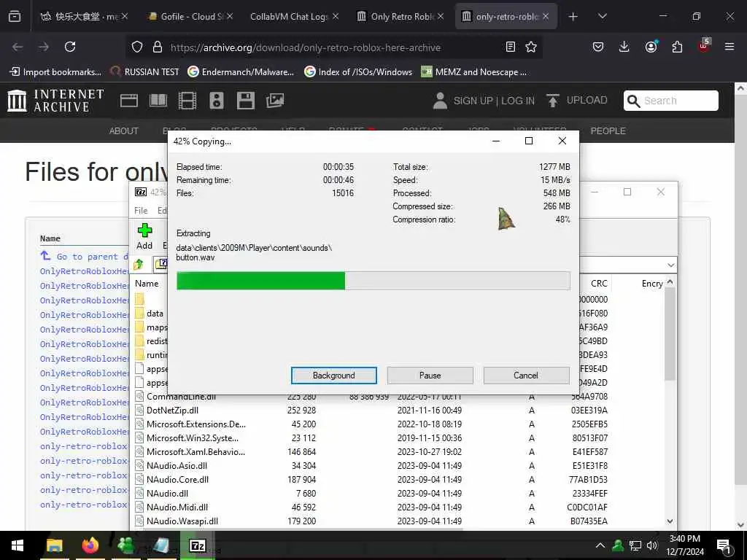The width and height of the screenshot is (747, 560).
Task: Select NAudio.Core.dll in file list
Action: tap(177, 480)
